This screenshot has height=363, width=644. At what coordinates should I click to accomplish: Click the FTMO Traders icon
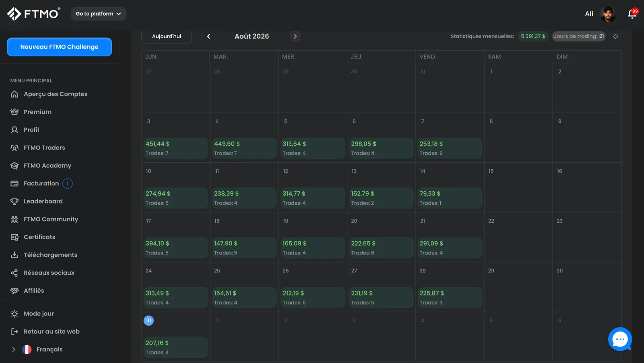click(x=14, y=148)
